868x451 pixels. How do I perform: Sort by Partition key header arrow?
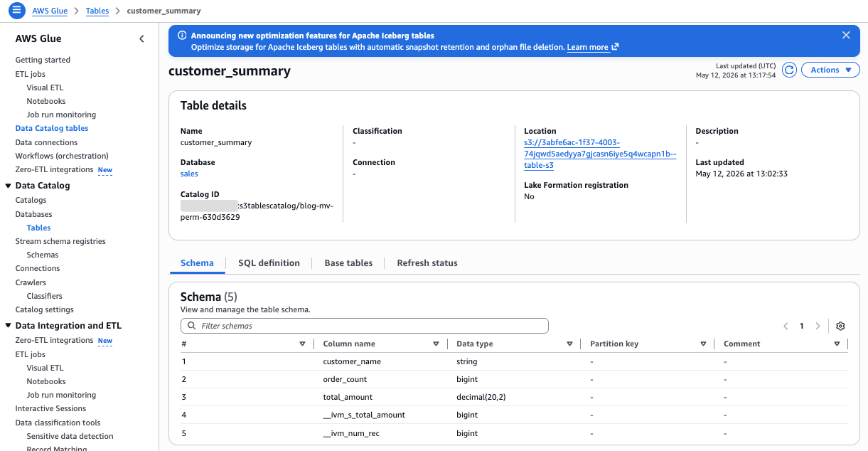[x=703, y=344]
